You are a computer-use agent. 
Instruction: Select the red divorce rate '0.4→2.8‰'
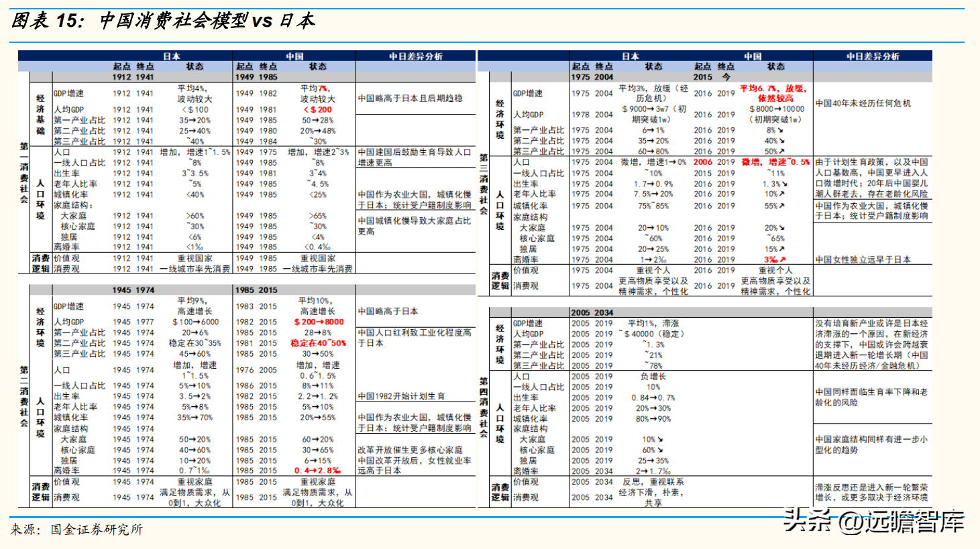click(x=318, y=471)
